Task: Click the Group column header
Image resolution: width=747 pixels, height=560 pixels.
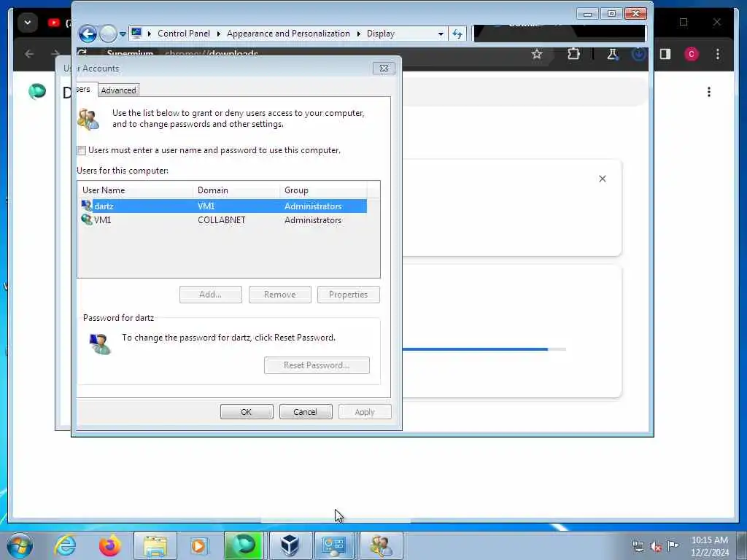Action: 323,190
